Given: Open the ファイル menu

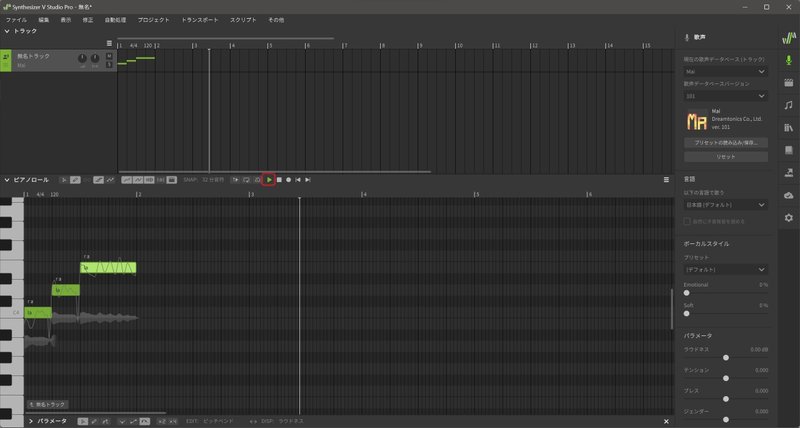Looking at the screenshot, I should coord(16,20).
